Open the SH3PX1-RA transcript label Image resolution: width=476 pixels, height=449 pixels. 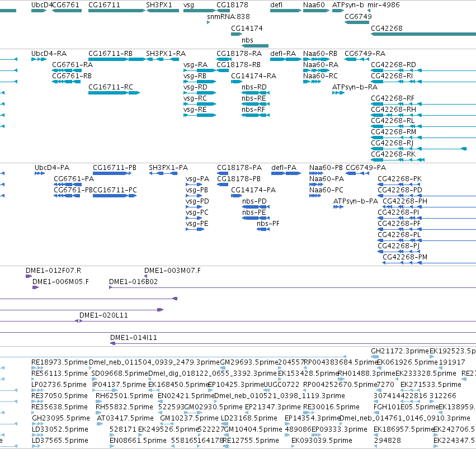166,54
